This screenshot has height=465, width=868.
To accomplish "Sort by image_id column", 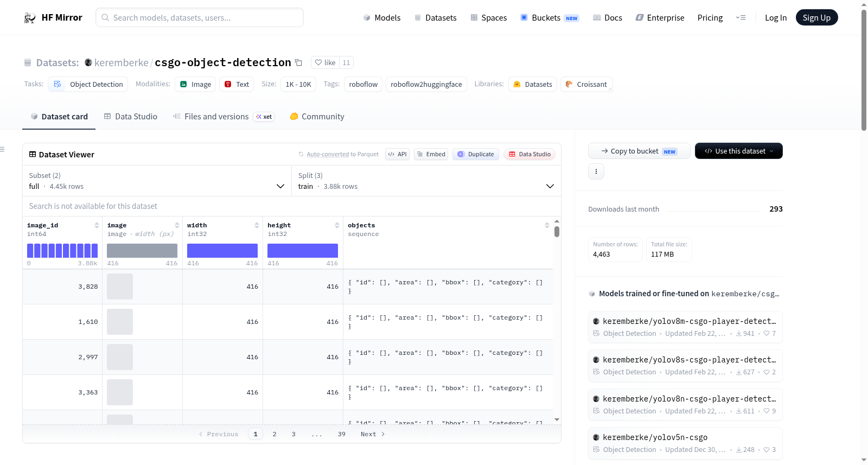I will (97, 225).
